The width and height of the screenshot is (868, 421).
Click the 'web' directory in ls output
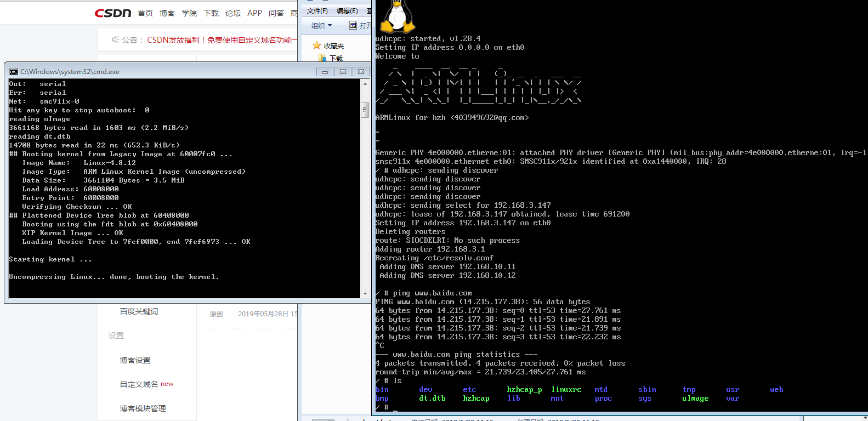tap(776, 390)
